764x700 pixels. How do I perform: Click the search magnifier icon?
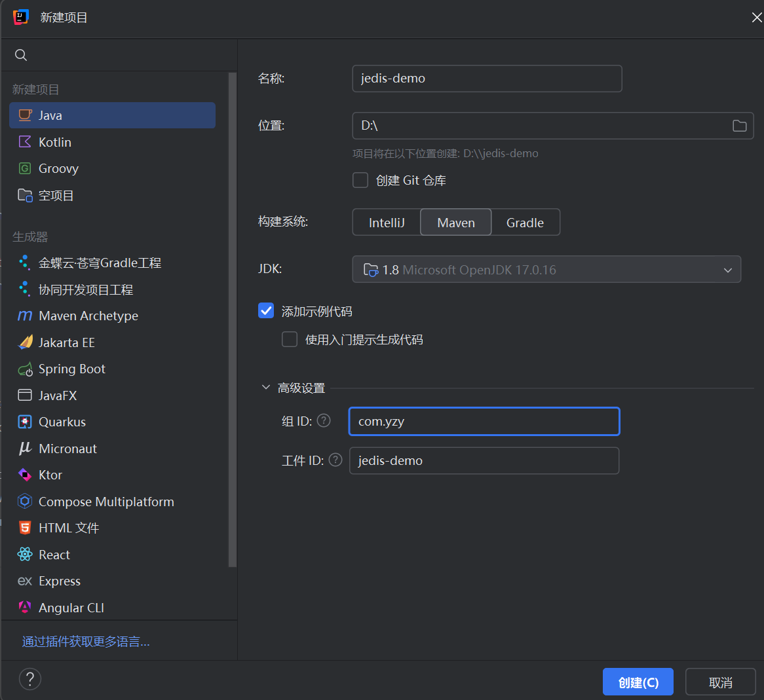coord(20,55)
